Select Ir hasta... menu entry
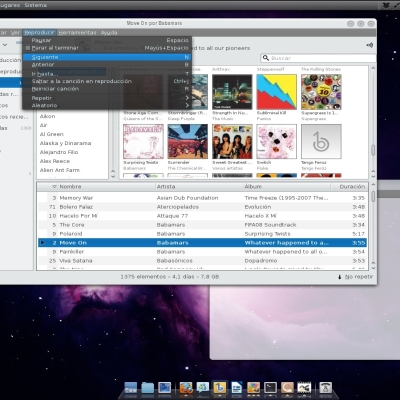 point(107,74)
